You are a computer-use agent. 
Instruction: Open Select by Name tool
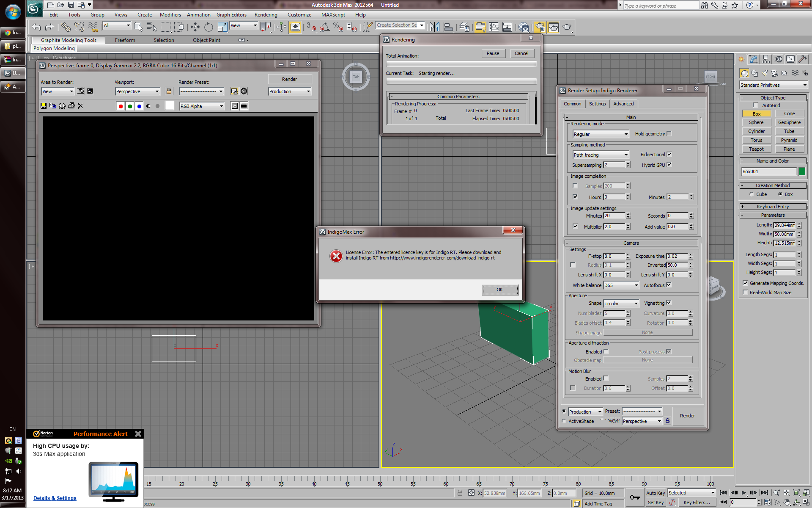[x=152, y=27]
